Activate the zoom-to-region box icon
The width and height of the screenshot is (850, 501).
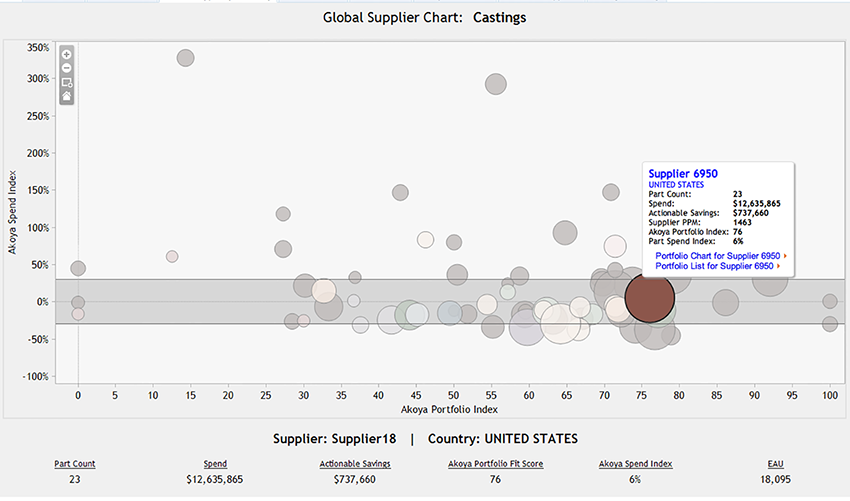67,82
